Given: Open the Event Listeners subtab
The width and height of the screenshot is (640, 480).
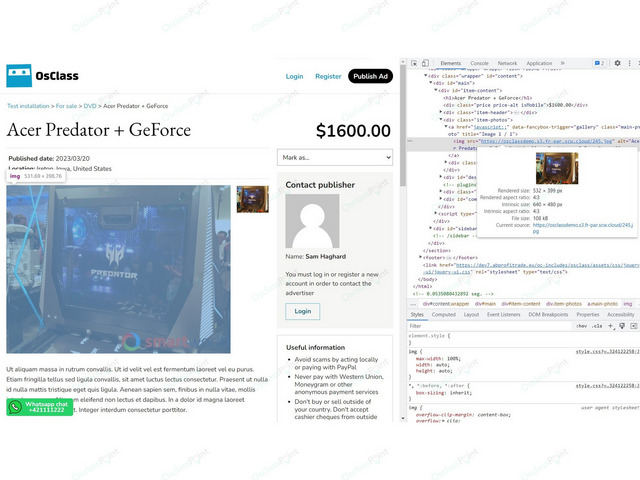Looking at the screenshot, I should (x=504, y=315).
